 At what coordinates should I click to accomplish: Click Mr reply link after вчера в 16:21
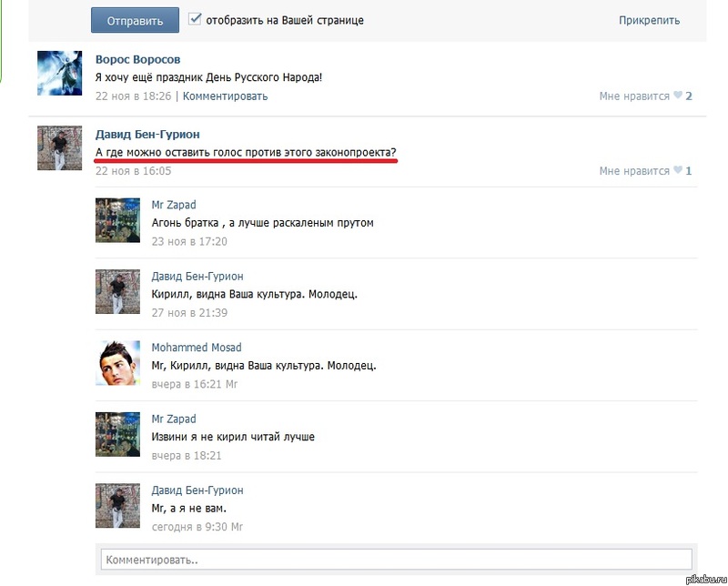[x=231, y=384]
